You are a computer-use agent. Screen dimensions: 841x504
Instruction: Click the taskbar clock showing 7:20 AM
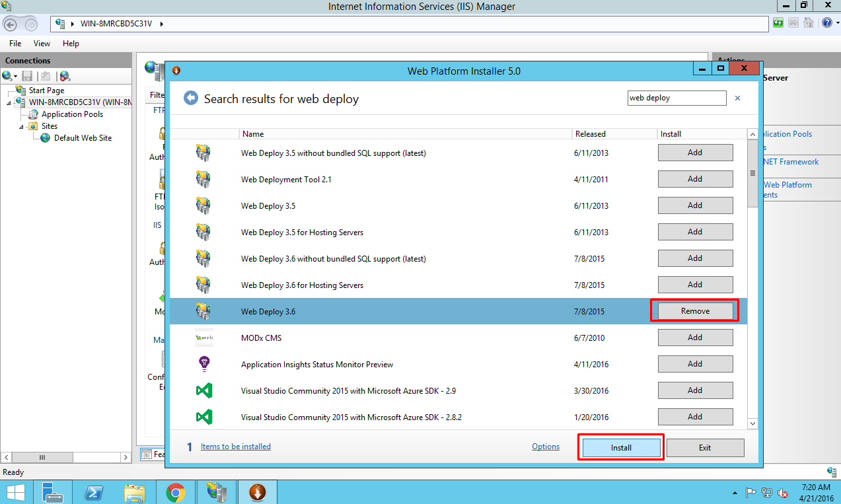coord(815,492)
